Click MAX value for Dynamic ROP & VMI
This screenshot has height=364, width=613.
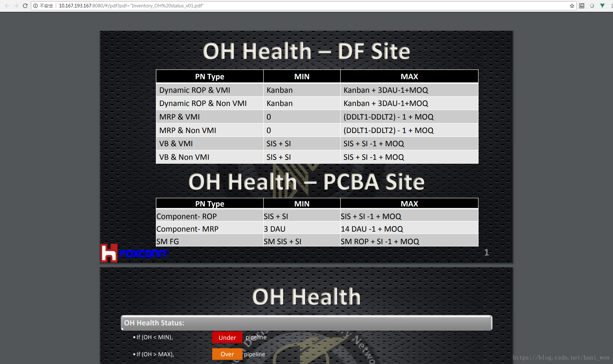[409, 90]
